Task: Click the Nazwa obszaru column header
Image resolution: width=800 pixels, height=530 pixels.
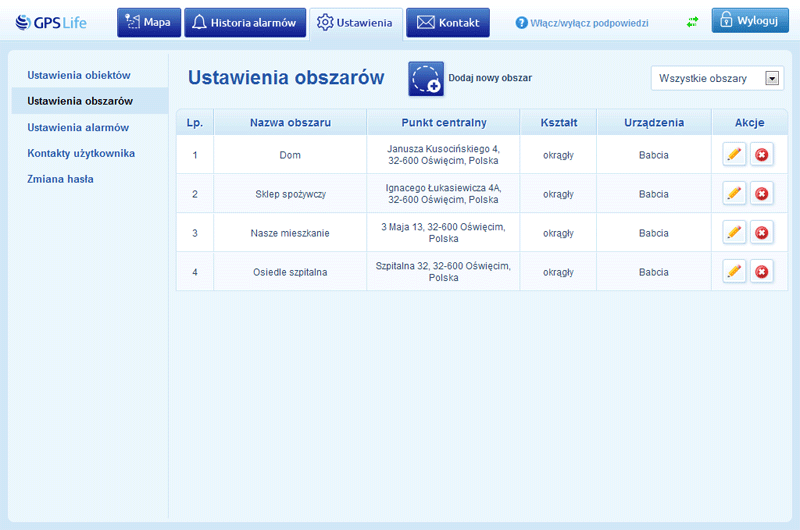Action: pos(290,122)
